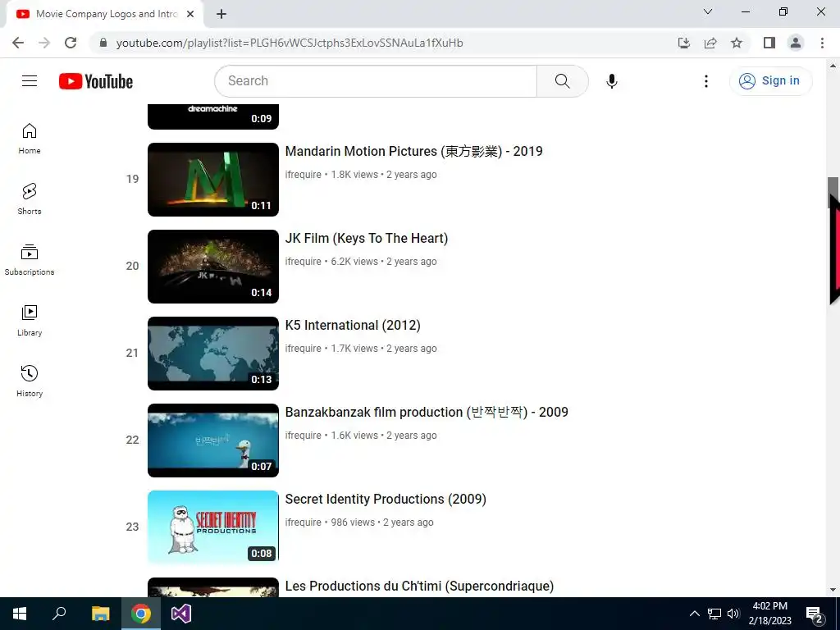840x630 pixels.
Task: Open the volume control in tray
Action: (x=733, y=614)
